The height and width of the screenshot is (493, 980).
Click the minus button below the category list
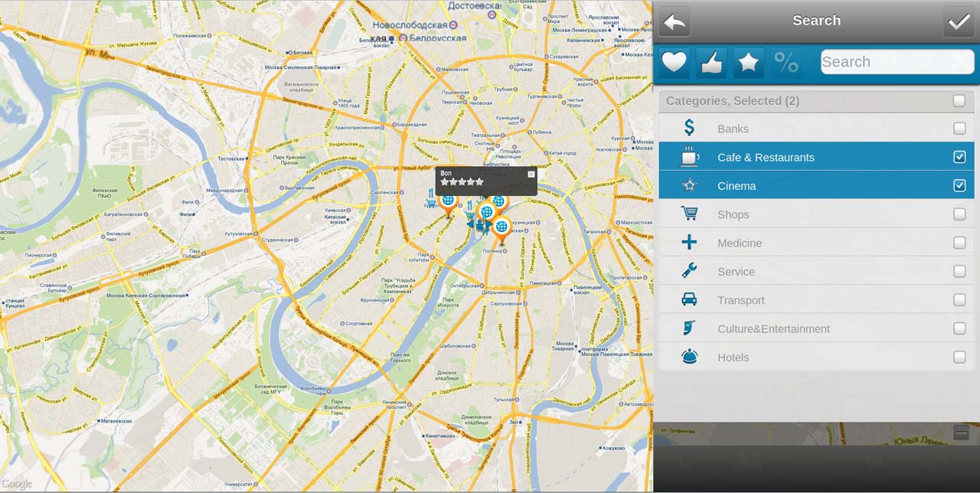pyautogui.click(x=962, y=433)
